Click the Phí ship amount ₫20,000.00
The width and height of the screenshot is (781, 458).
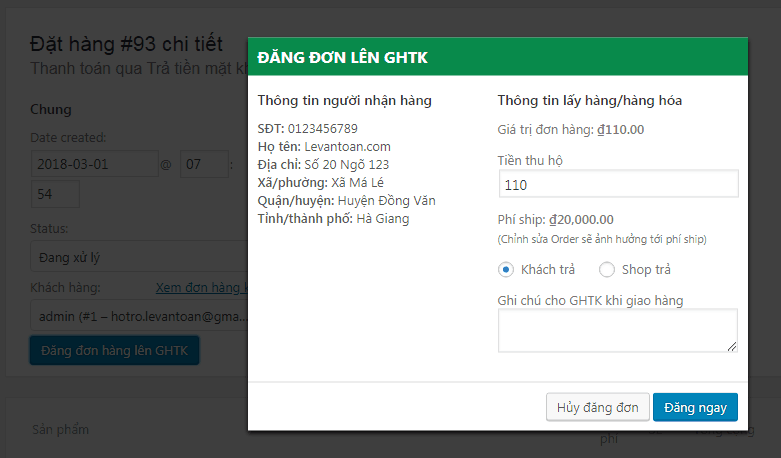(581, 219)
